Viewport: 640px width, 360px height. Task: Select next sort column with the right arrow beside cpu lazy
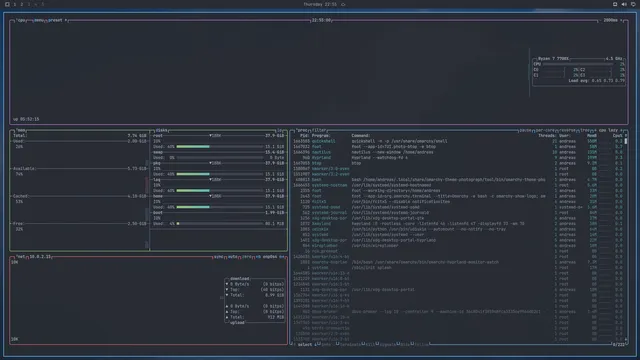click(x=622, y=130)
